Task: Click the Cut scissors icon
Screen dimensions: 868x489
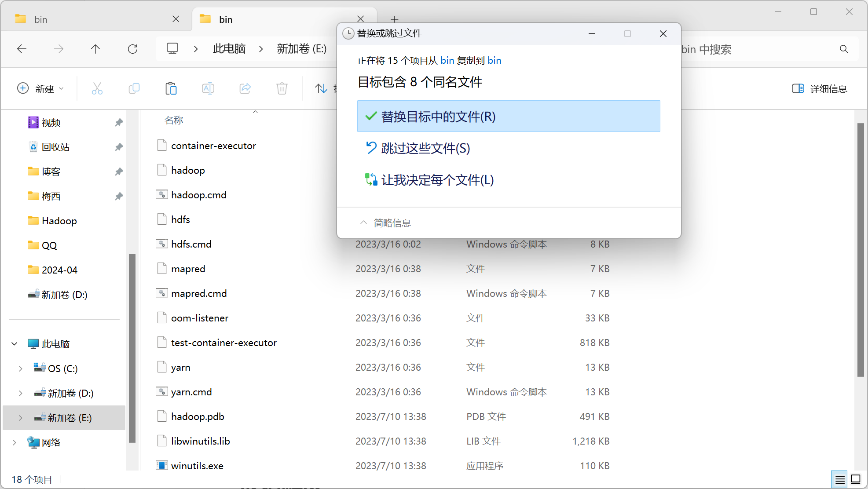Action: click(x=97, y=89)
